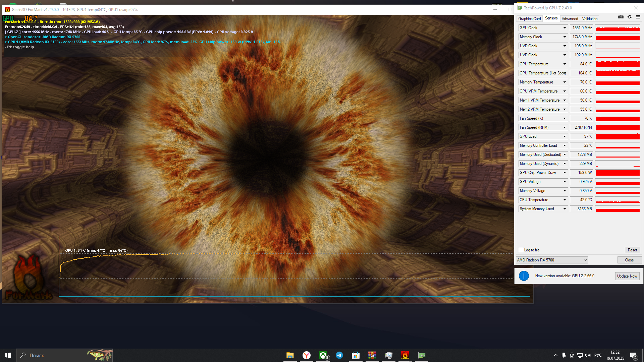
Task: Click the FurMark taskbar icon
Action: [x=405, y=355]
